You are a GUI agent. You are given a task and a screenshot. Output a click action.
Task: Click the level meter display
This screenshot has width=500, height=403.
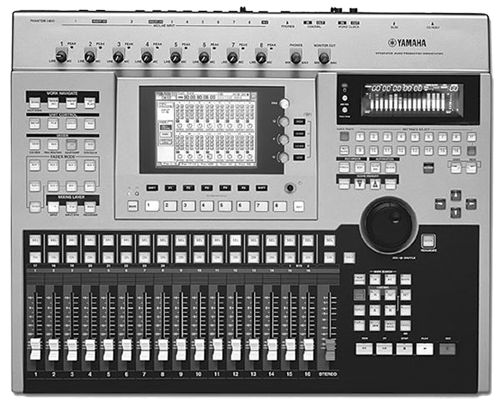pos(412,100)
